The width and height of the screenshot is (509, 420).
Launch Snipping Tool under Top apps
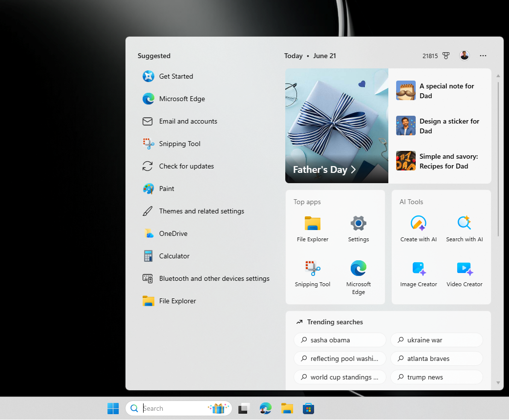pyautogui.click(x=312, y=274)
